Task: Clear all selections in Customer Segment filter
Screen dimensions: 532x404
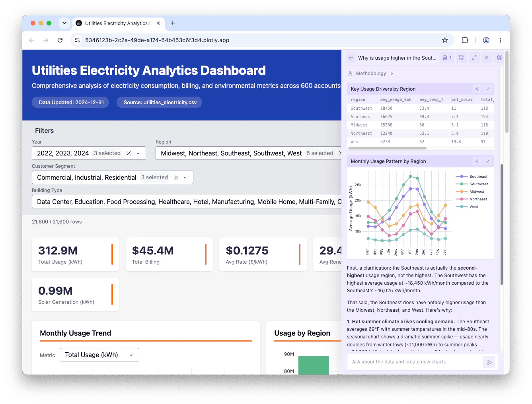Action: (176, 177)
